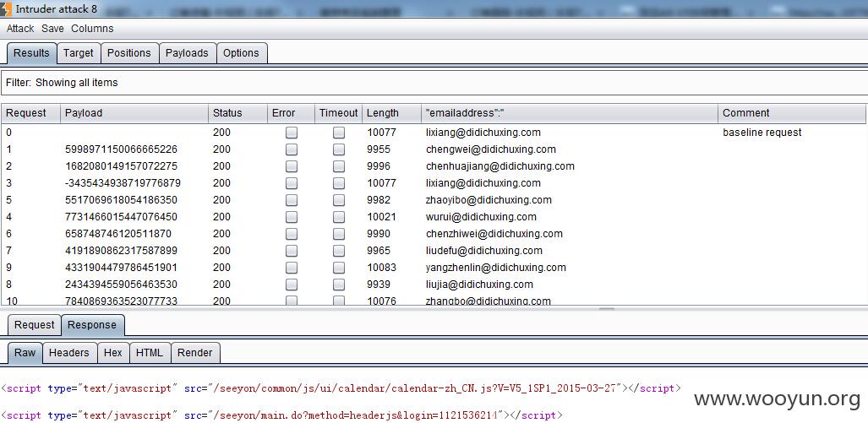Screen dimensions: 868x423
Task: Select payload 5517069618054186350
Action: click(121, 199)
